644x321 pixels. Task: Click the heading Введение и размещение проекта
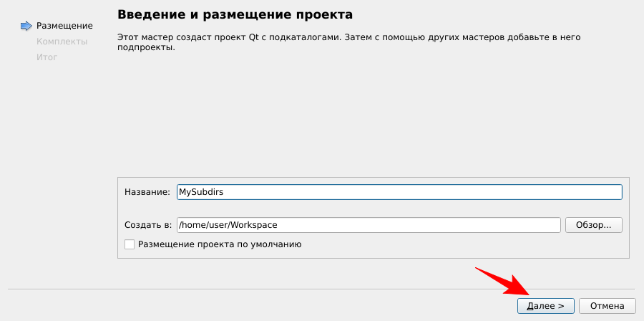pyautogui.click(x=235, y=14)
